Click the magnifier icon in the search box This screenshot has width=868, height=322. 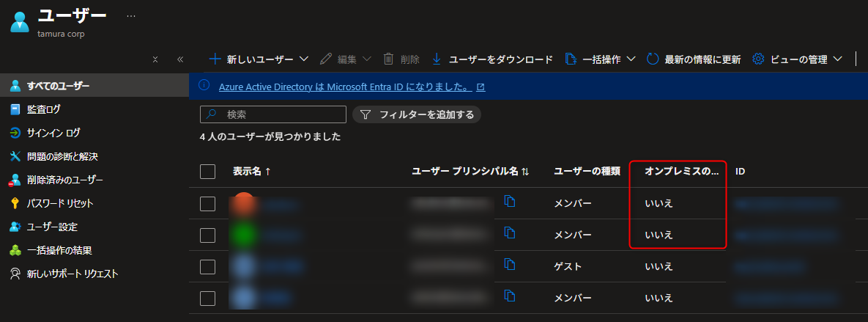[x=212, y=114]
